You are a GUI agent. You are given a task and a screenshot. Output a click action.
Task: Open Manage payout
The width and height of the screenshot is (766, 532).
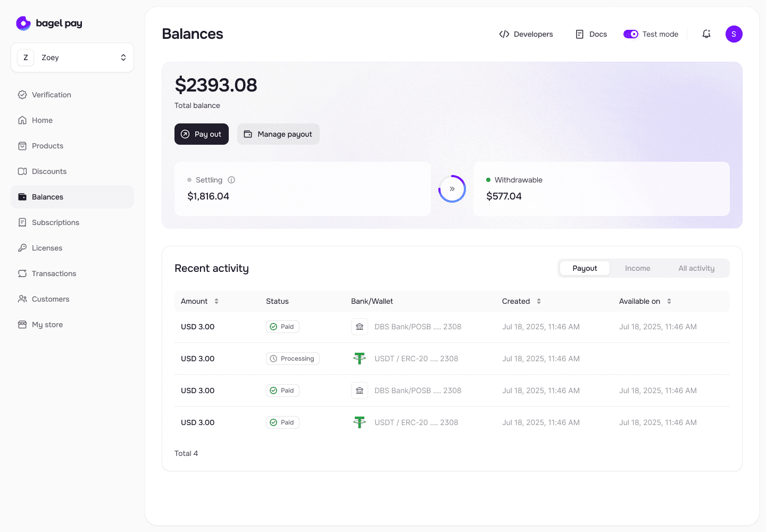click(x=278, y=134)
